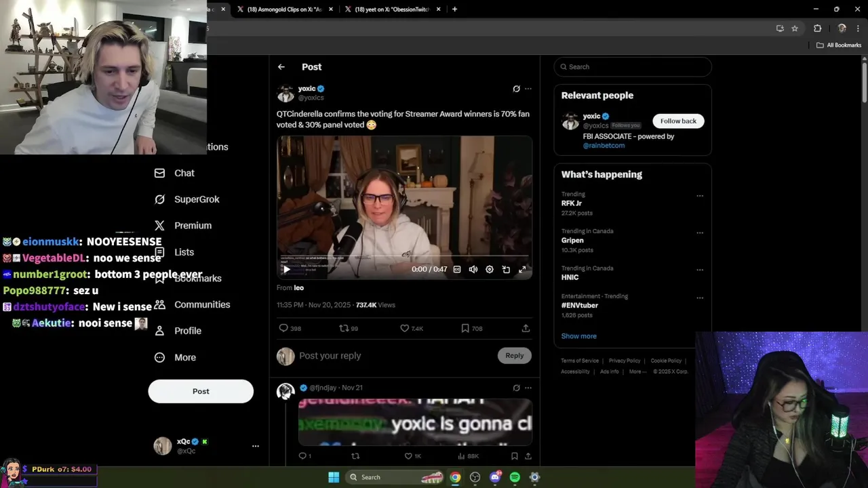
Task: Open Cookie Policy link
Action: point(666,361)
